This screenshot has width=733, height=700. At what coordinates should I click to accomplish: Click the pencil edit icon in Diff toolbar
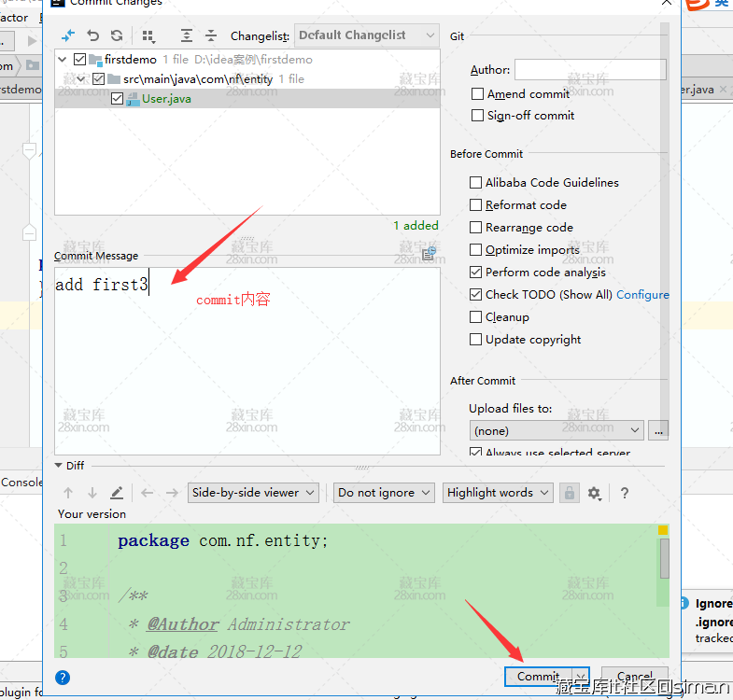click(x=117, y=493)
